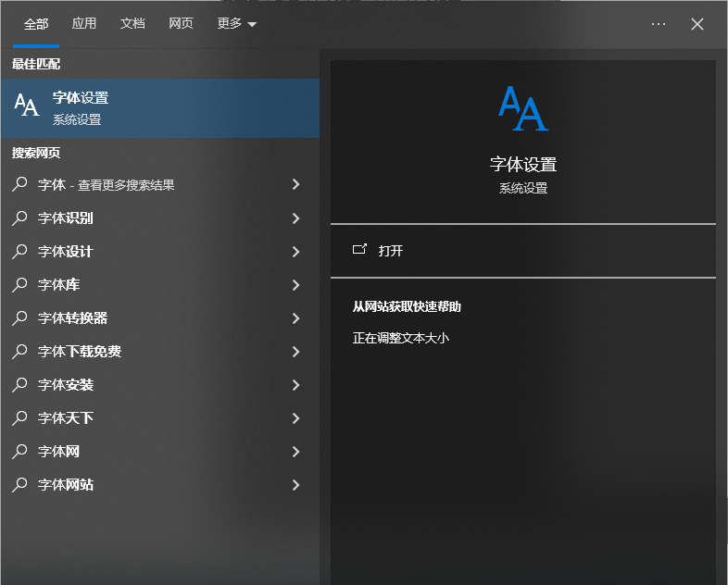Switch to the 文档 tab
Screen dimensions: 728x585
(x=132, y=24)
